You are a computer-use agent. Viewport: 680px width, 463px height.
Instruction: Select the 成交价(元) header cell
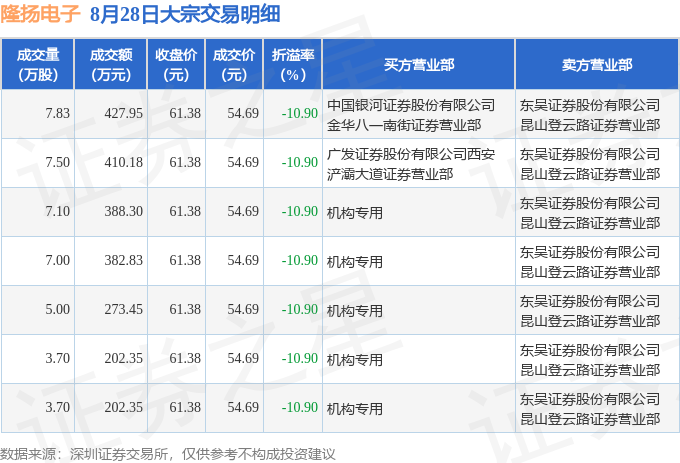(234, 64)
